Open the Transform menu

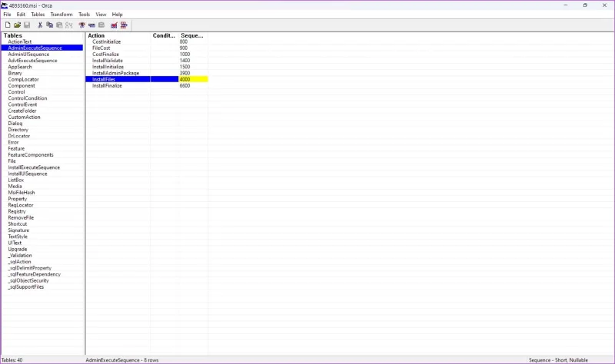pyautogui.click(x=61, y=15)
